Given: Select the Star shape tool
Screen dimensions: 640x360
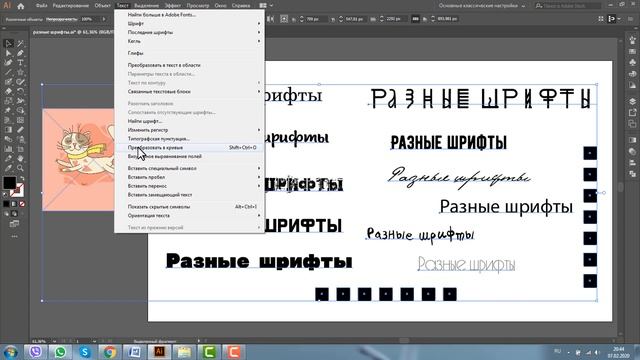Looking at the screenshot, I should point(20,72).
